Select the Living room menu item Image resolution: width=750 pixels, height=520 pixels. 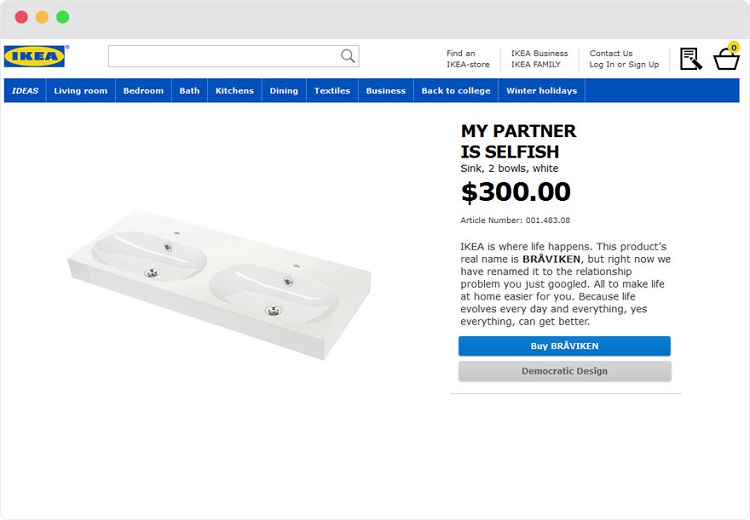(81, 90)
